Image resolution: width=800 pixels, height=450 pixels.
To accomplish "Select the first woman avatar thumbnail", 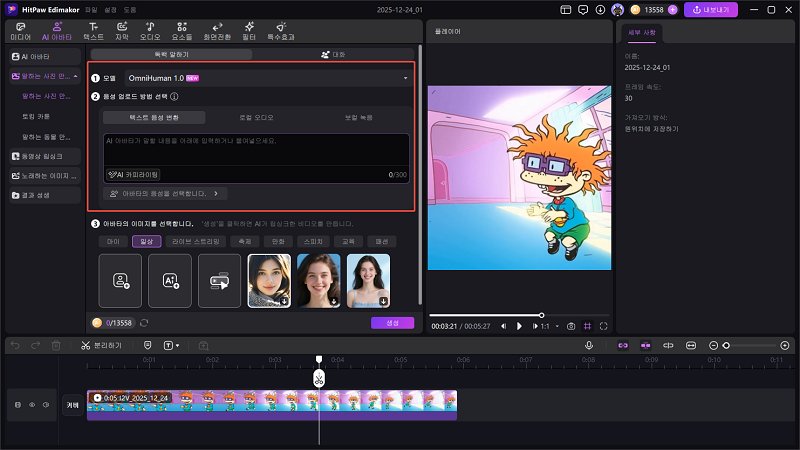I will [x=269, y=281].
